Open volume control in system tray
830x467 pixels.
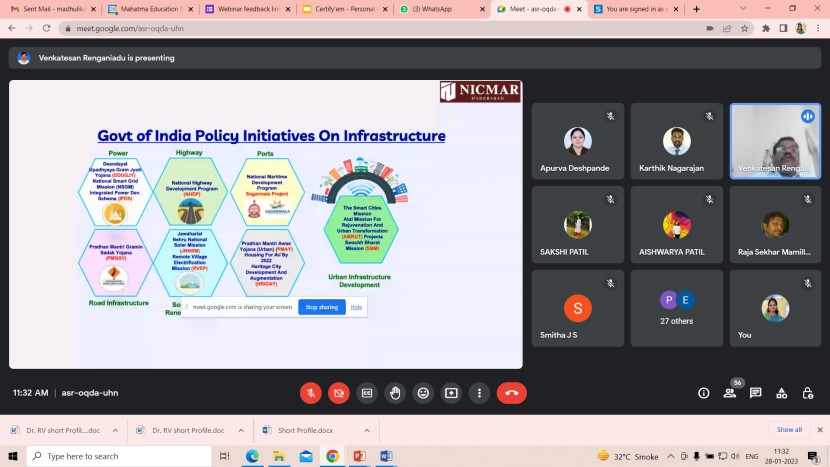(735, 456)
